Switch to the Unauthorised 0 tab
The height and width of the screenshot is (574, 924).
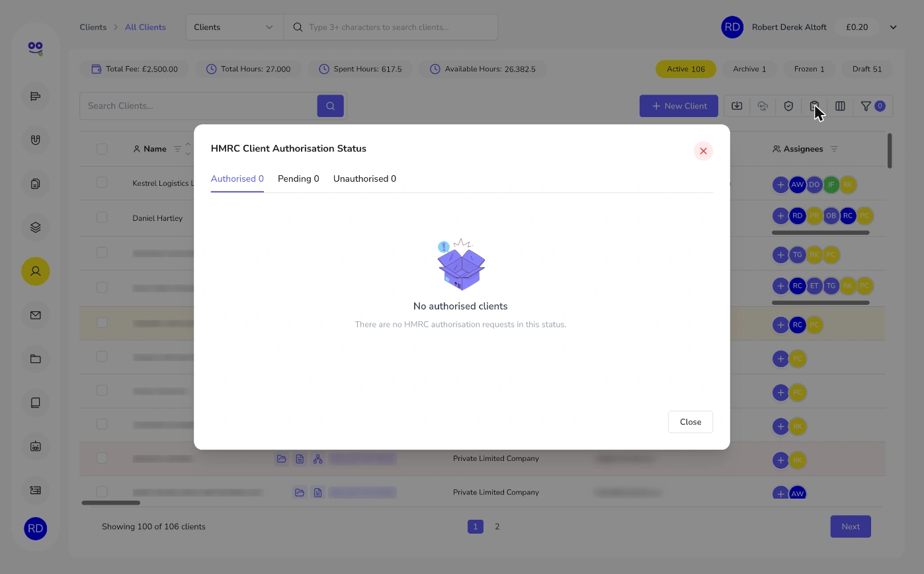pos(364,179)
